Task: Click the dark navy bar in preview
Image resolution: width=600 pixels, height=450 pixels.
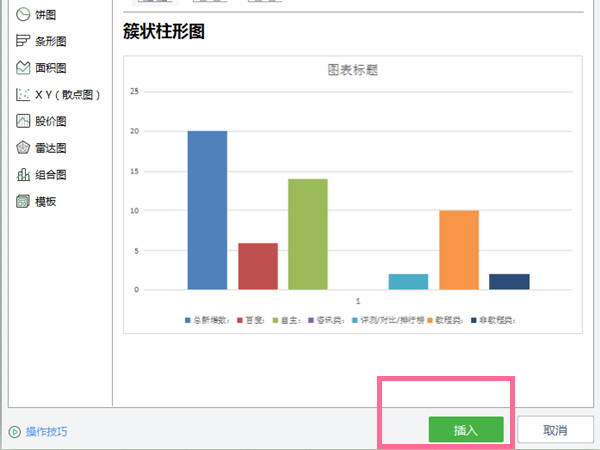Action: point(509,282)
